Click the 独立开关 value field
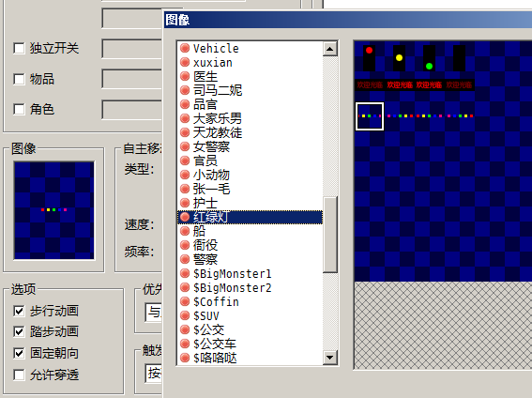The width and height of the screenshot is (532, 398). tap(132, 49)
